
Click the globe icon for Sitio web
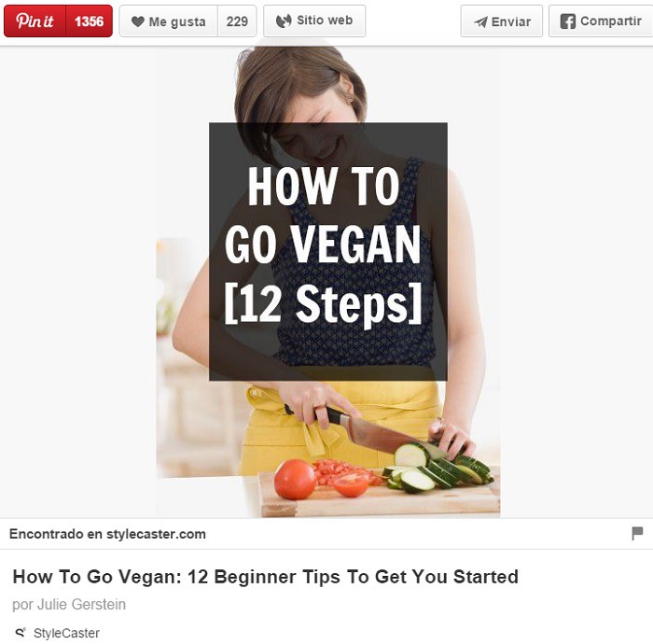tap(284, 21)
